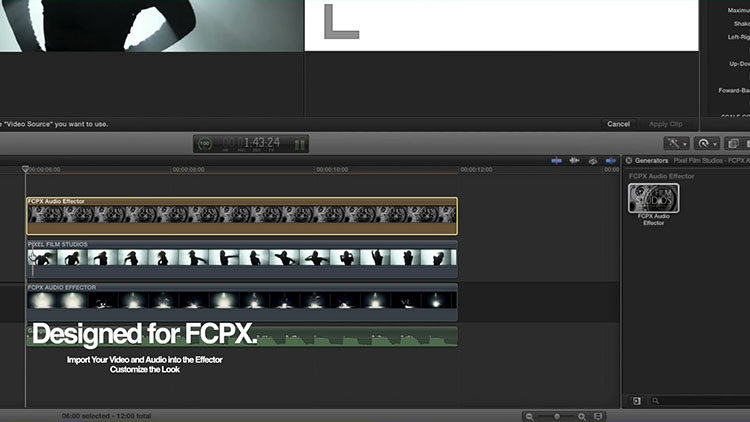750x422 pixels.
Task: Open the Retime speed menu
Action: click(706, 144)
